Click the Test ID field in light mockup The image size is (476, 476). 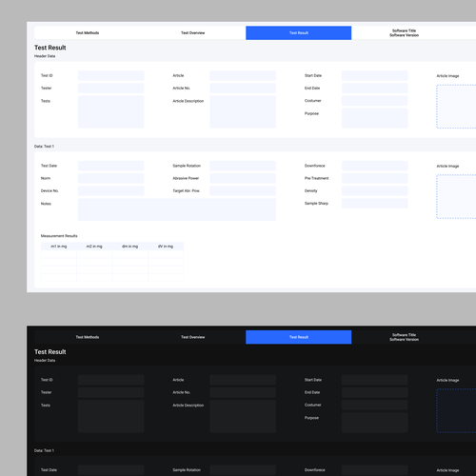[111, 75]
